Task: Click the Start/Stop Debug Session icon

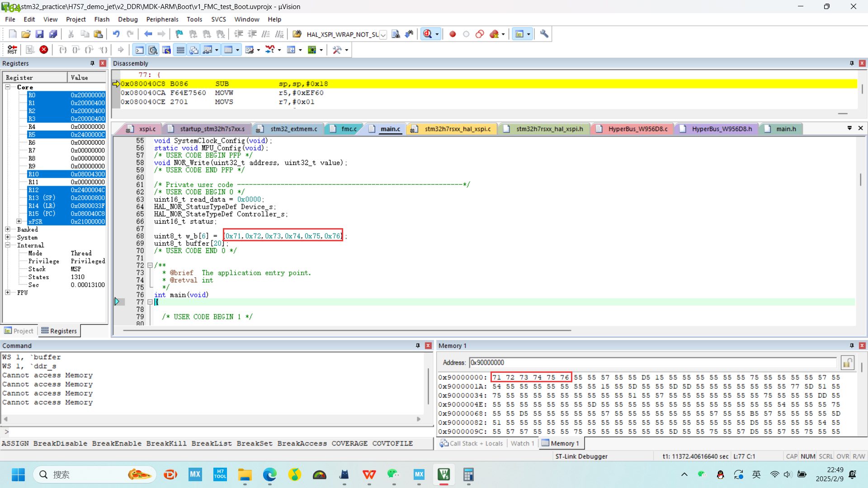Action: (427, 34)
